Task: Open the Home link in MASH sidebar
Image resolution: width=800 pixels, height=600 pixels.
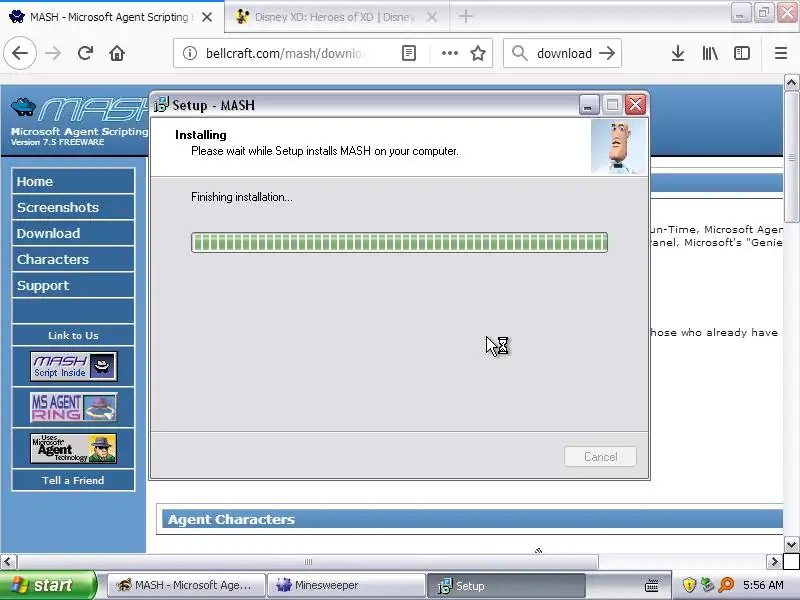Action: (x=73, y=181)
